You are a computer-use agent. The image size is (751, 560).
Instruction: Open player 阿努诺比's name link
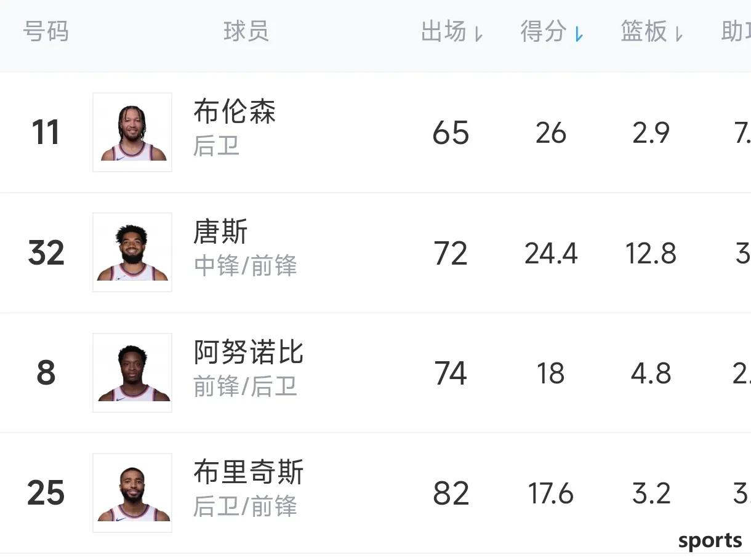[x=249, y=353]
